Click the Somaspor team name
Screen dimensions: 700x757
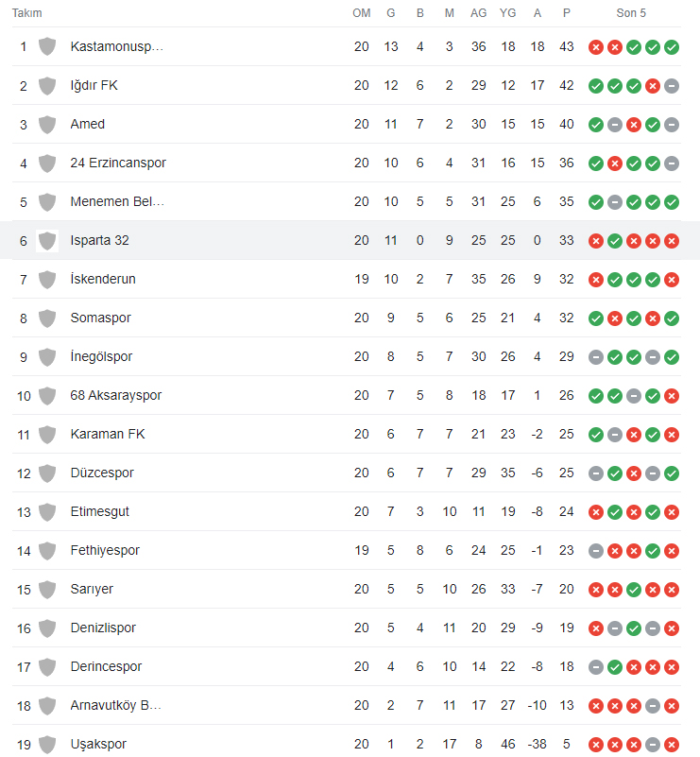(x=100, y=318)
